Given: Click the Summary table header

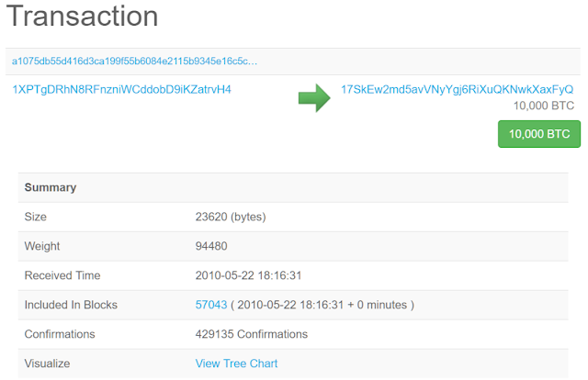Looking at the screenshot, I should [x=51, y=187].
